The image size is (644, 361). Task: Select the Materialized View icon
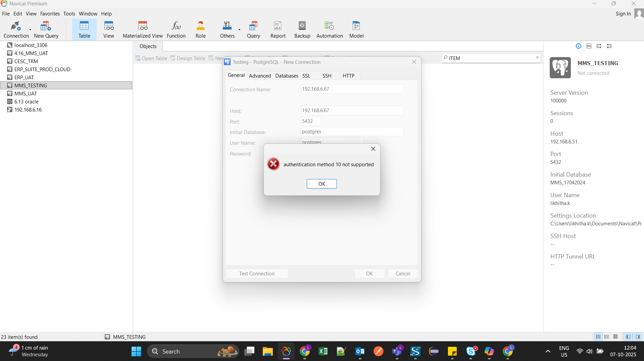143,30
